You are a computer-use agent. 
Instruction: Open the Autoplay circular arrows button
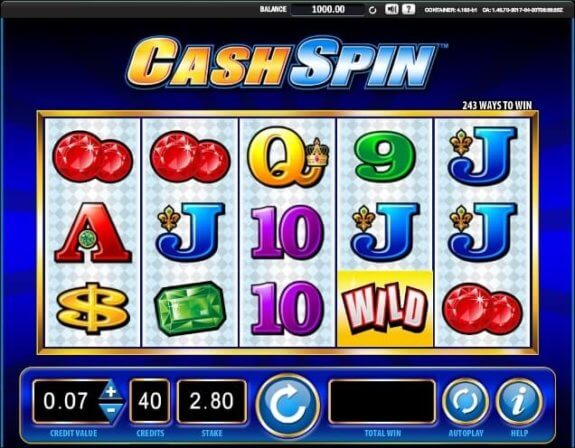coord(465,402)
